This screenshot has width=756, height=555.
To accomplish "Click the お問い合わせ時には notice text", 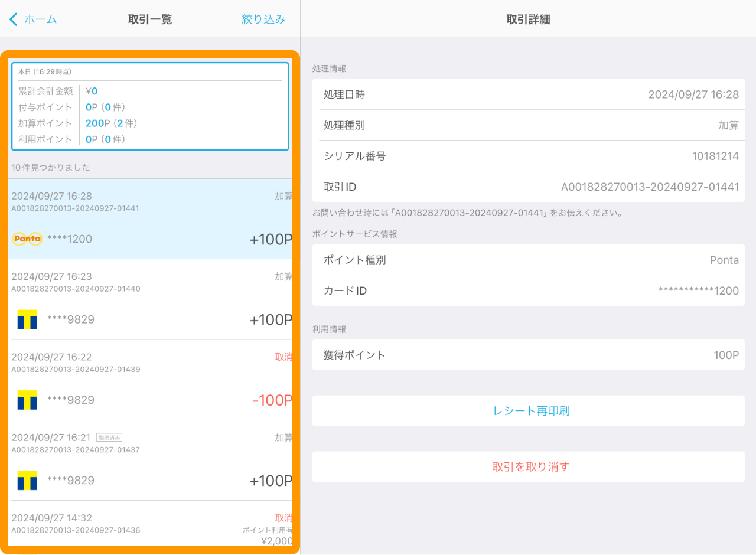I will [x=468, y=213].
